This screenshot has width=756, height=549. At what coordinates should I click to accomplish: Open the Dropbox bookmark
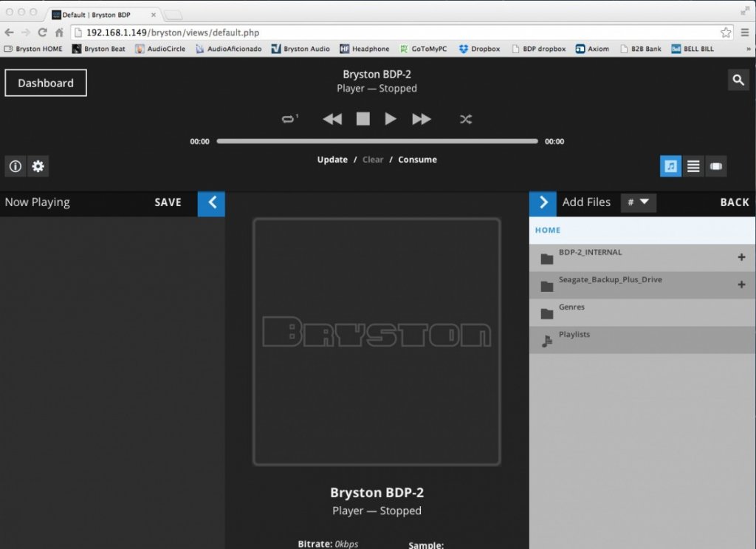coord(479,49)
